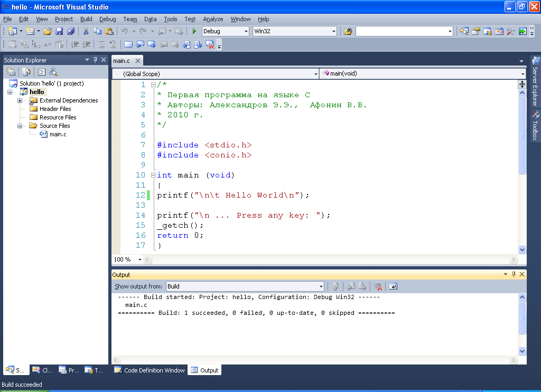This screenshot has height=392, width=541.
Task: Open the Analyze menu
Action: [213, 19]
